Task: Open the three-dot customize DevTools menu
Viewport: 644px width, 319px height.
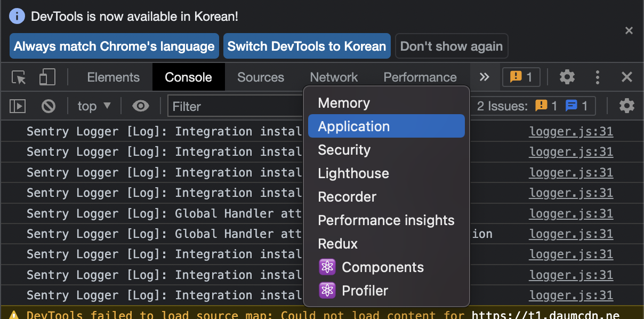Action: 598,77
